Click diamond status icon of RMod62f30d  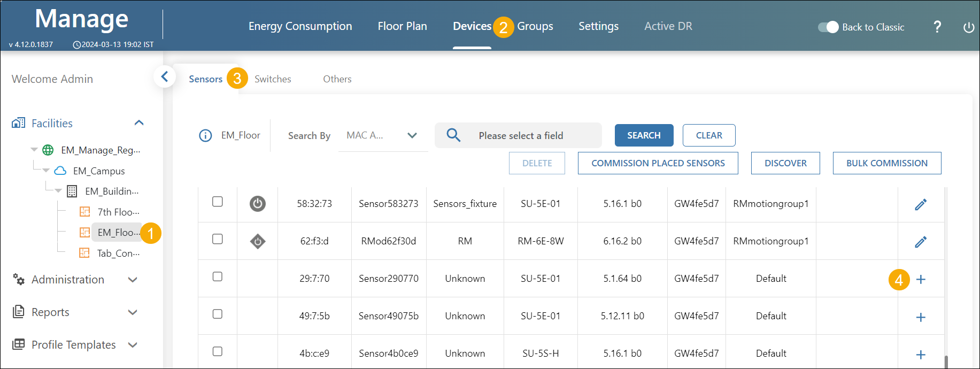258,241
